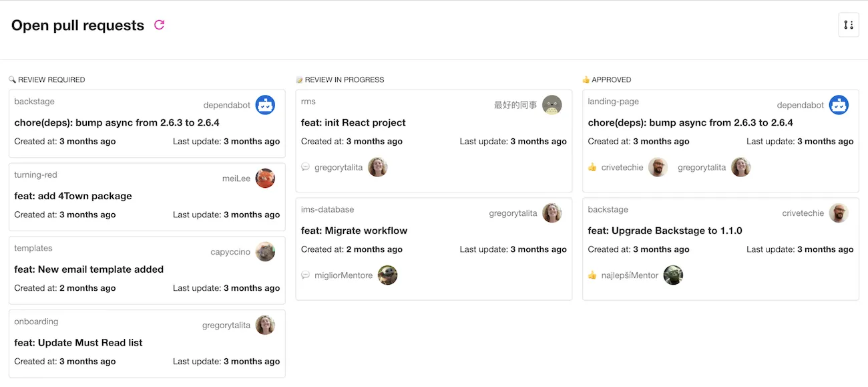Click the thumbs-up icon on the Approved header
Screen dimensions: 868x387
pyautogui.click(x=584, y=79)
